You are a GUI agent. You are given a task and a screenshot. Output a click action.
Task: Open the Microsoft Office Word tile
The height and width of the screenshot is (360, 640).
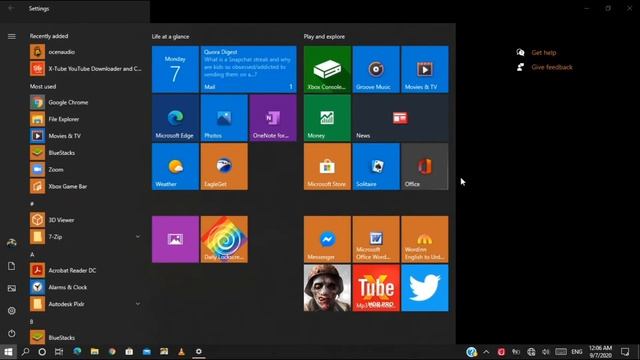point(376,239)
